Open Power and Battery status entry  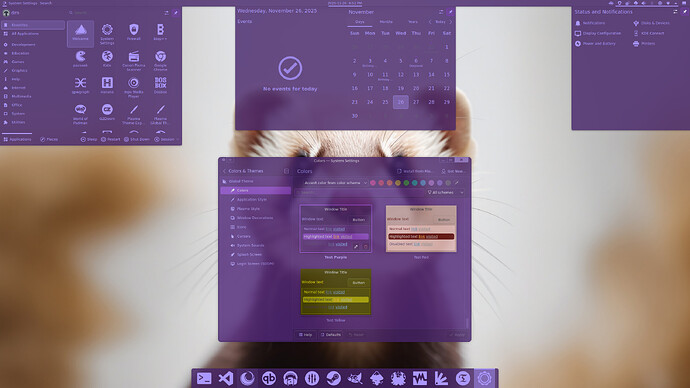595,44
